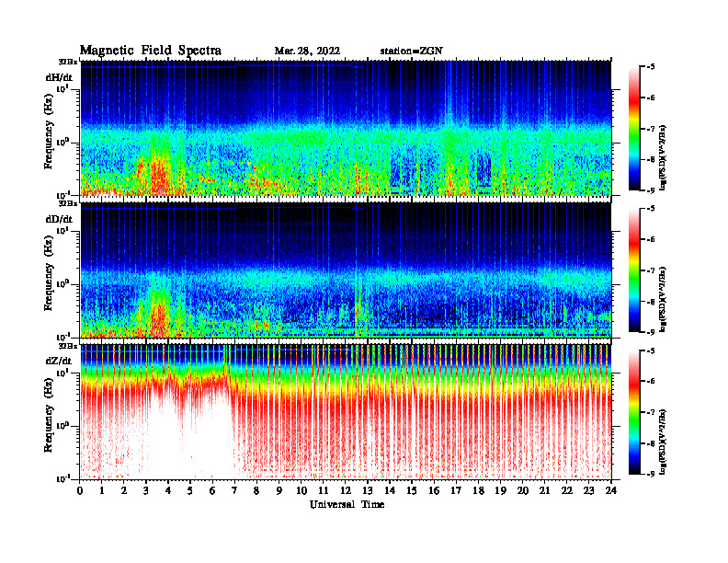Click hour 14 on the time axis

point(390,491)
